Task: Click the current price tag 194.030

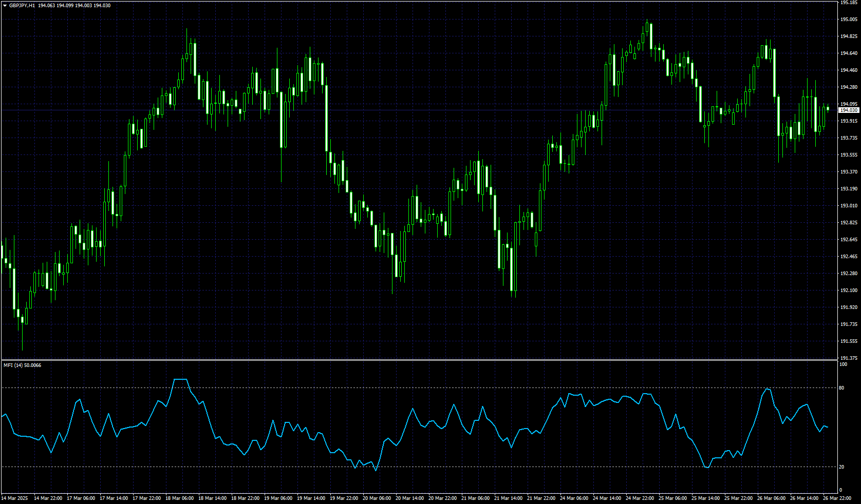Action: [x=848, y=110]
